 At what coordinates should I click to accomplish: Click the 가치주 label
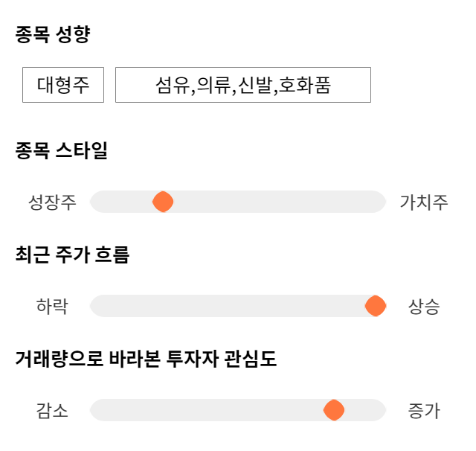pos(424,202)
